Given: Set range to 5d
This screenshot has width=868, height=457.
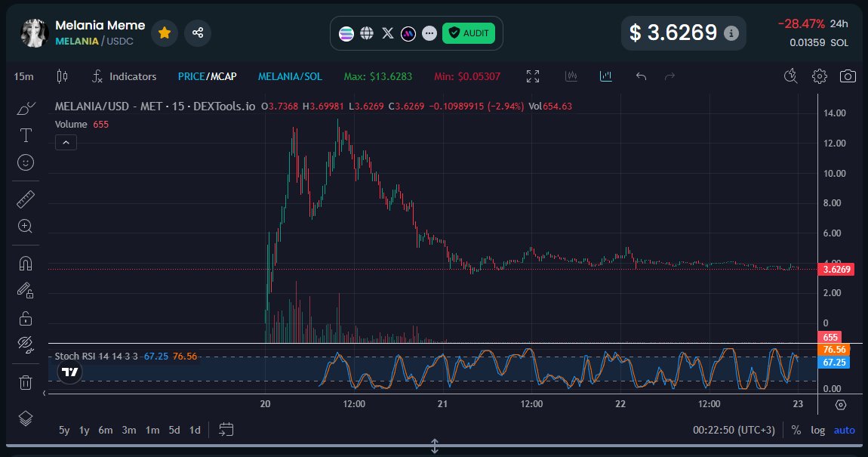Looking at the screenshot, I should (x=174, y=430).
